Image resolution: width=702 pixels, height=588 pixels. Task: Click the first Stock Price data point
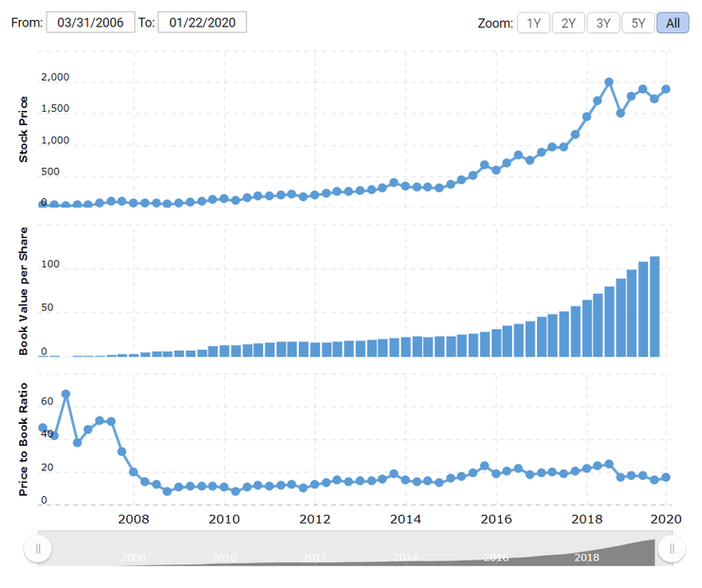point(43,204)
